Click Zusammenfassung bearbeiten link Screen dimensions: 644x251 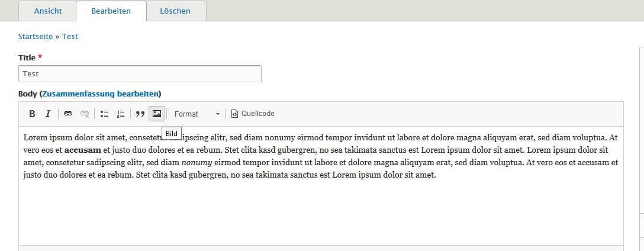(x=100, y=94)
